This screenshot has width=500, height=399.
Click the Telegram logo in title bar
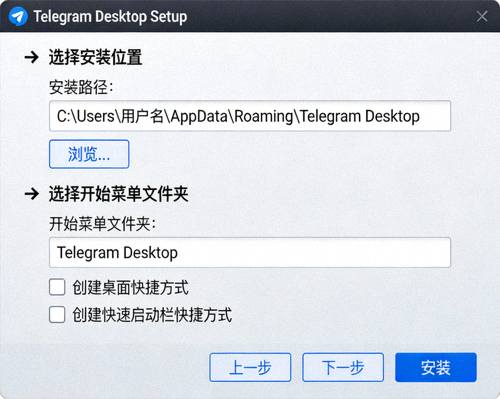[x=18, y=16]
